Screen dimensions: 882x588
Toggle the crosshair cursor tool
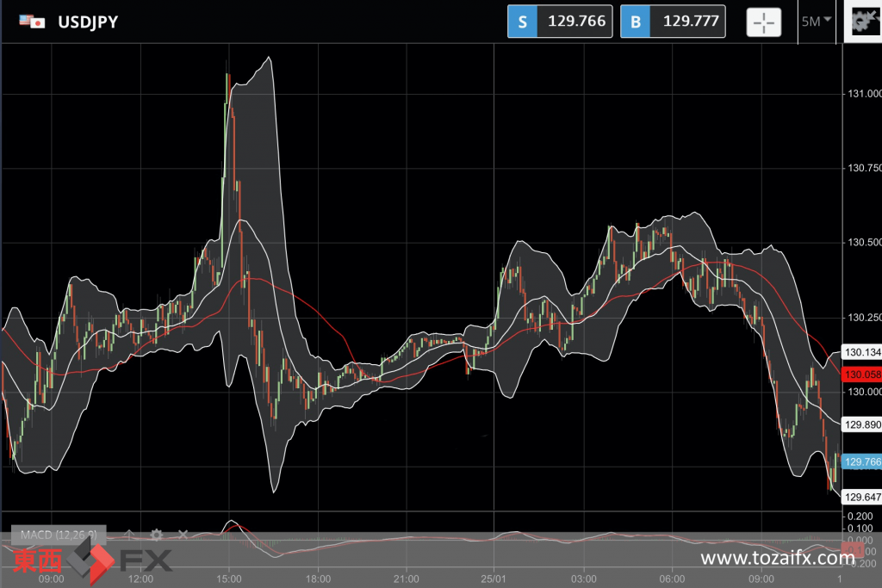[x=764, y=22]
